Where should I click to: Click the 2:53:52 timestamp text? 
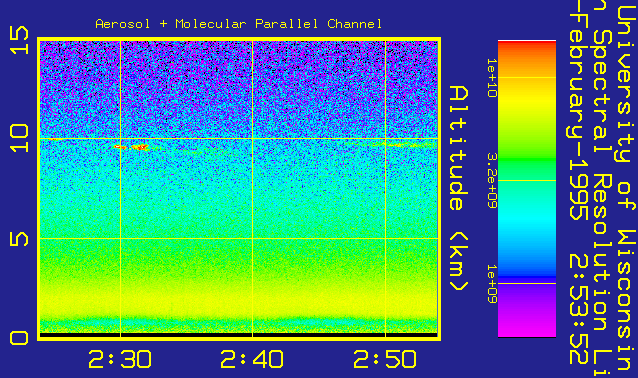578,308
